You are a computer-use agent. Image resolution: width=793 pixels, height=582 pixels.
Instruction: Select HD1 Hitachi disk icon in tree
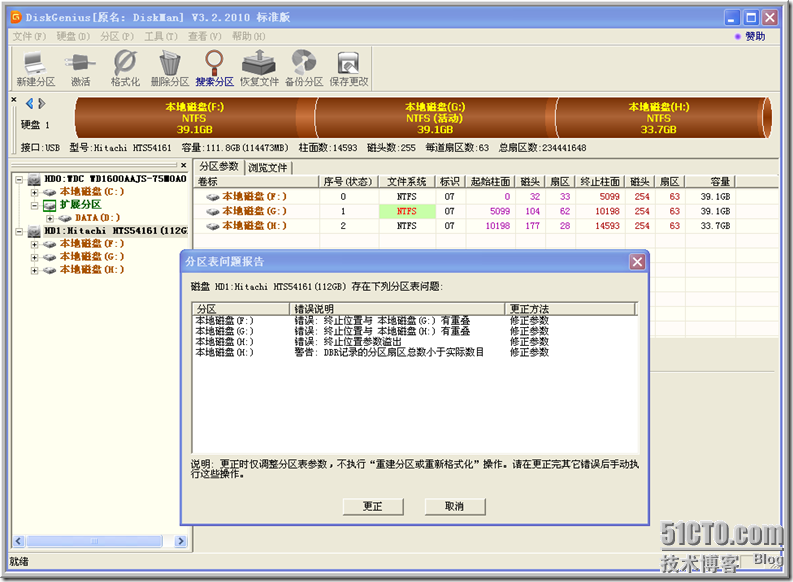(34, 231)
